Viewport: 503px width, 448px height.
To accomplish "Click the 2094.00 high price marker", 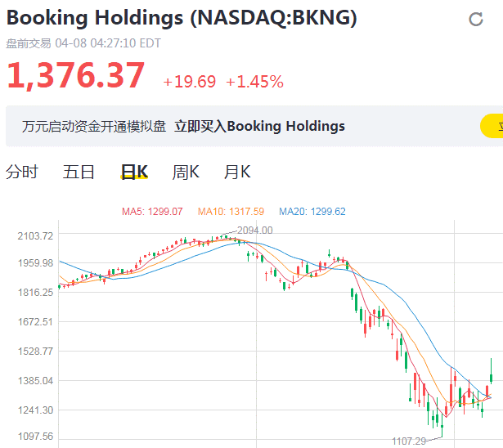I will (x=254, y=230).
